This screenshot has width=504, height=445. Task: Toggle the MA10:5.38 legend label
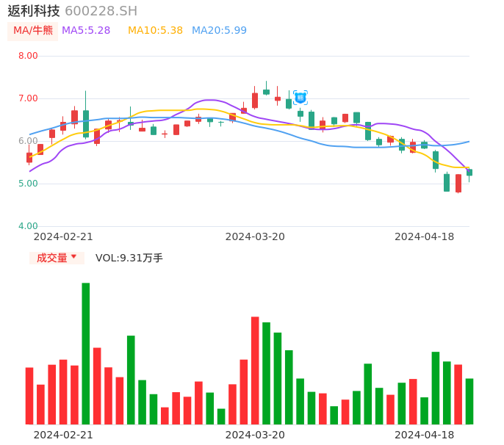[x=155, y=31]
